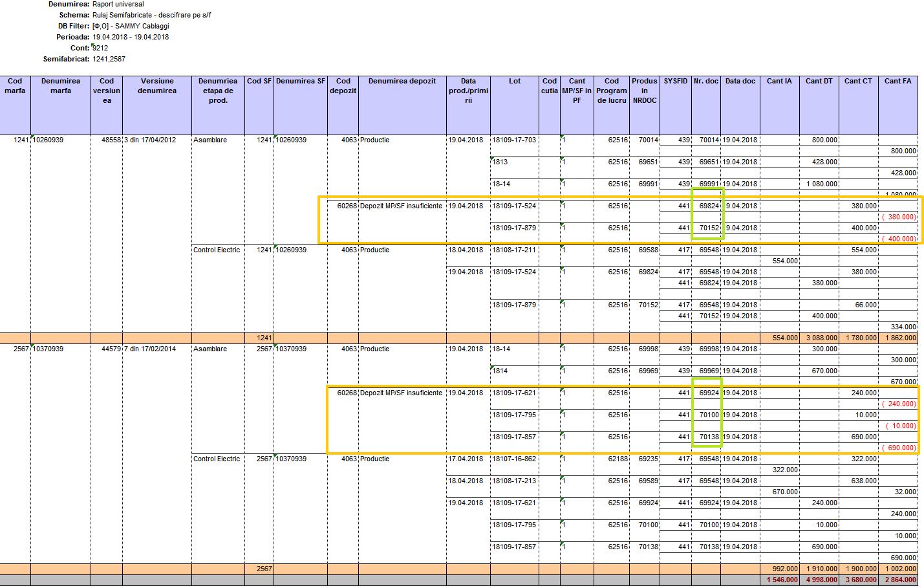Viewport: 924px width, 588px height.
Task: Select work program code "62188"
Action: coord(618,459)
